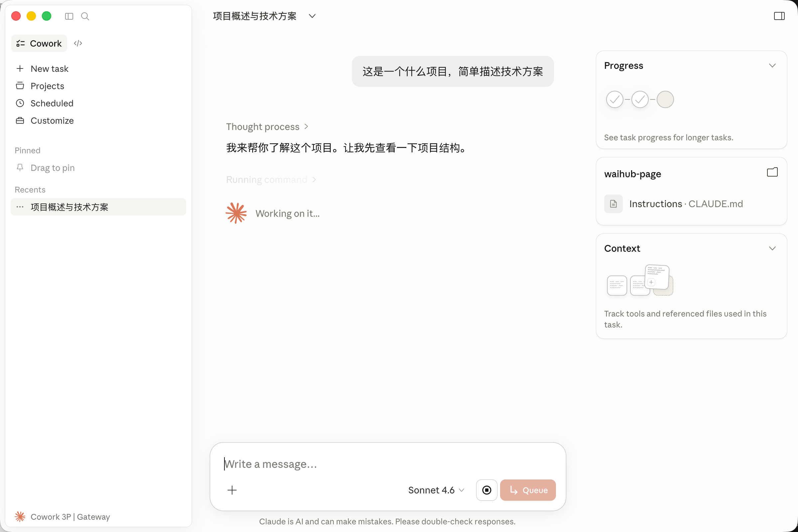The height and width of the screenshot is (532, 798).
Task: Open Instructions CLAUDE.md file
Action: [x=691, y=204]
